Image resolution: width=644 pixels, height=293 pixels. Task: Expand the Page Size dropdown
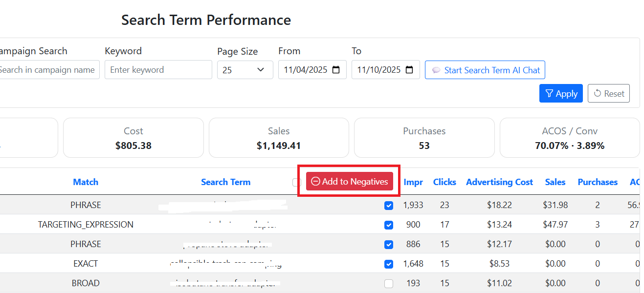[x=244, y=70]
